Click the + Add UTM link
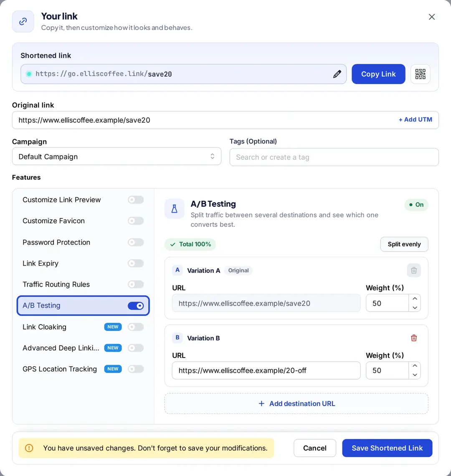 (415, 120)
